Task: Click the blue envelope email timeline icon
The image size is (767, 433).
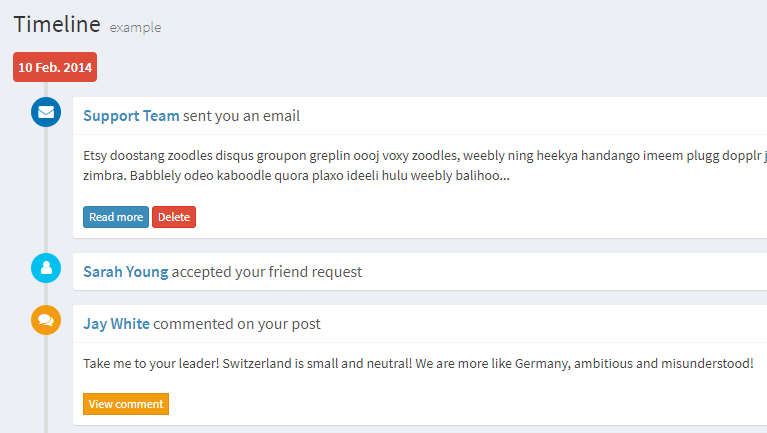Action: coord(46,112)
